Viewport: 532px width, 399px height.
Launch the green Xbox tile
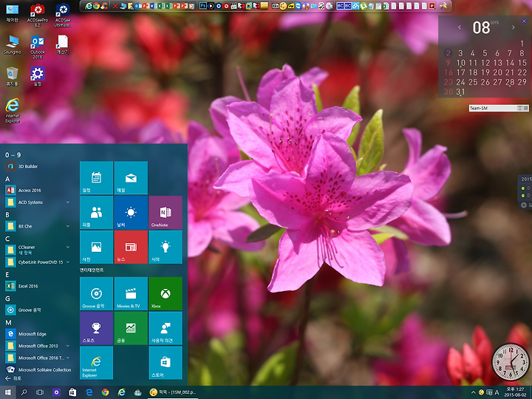tap(166, 293)
